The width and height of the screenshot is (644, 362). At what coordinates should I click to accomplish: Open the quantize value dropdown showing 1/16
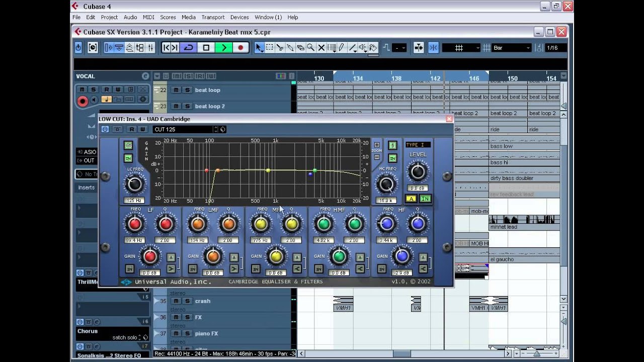pos(555,48)
